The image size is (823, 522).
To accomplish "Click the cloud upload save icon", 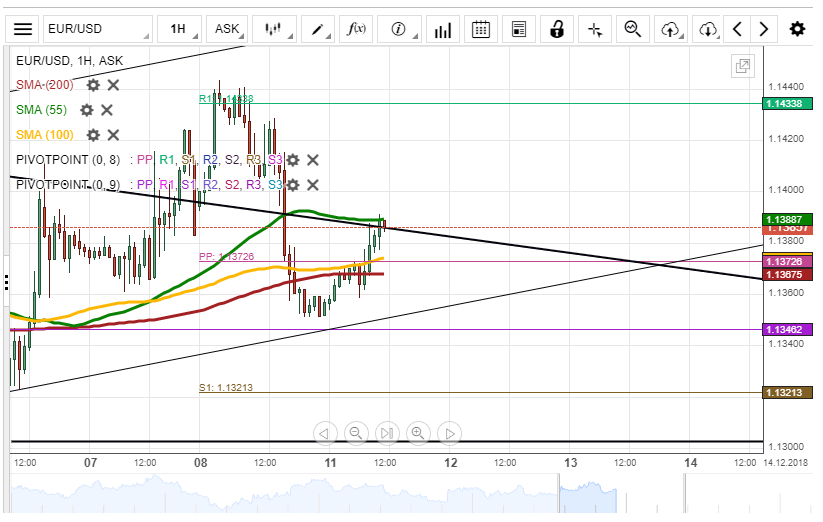I will tap(669, 29).
